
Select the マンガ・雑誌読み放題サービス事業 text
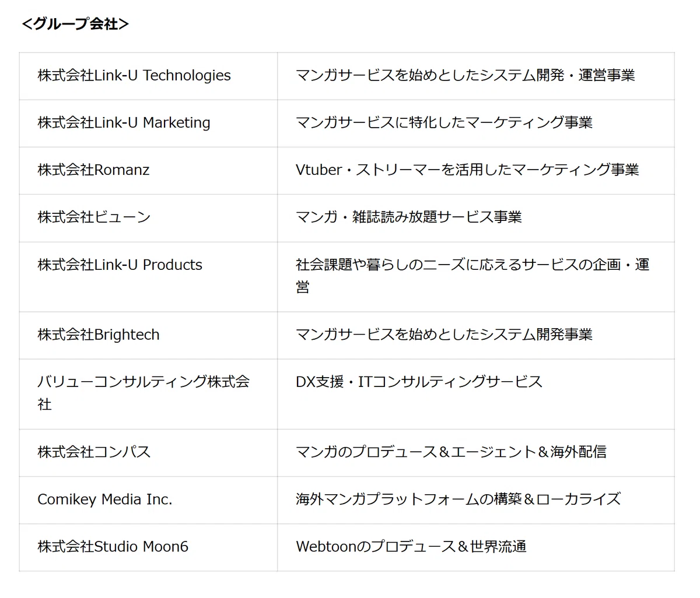click(x=408, y=217)
